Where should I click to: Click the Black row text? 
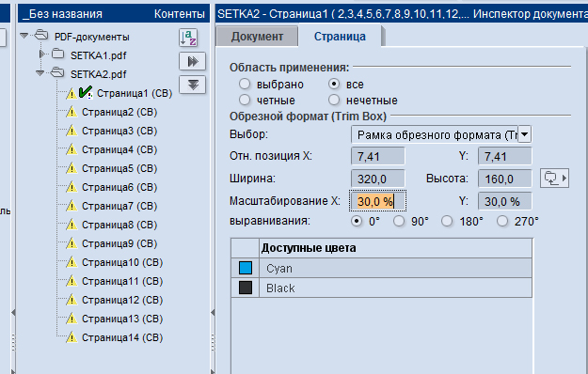tap(280, 288)
